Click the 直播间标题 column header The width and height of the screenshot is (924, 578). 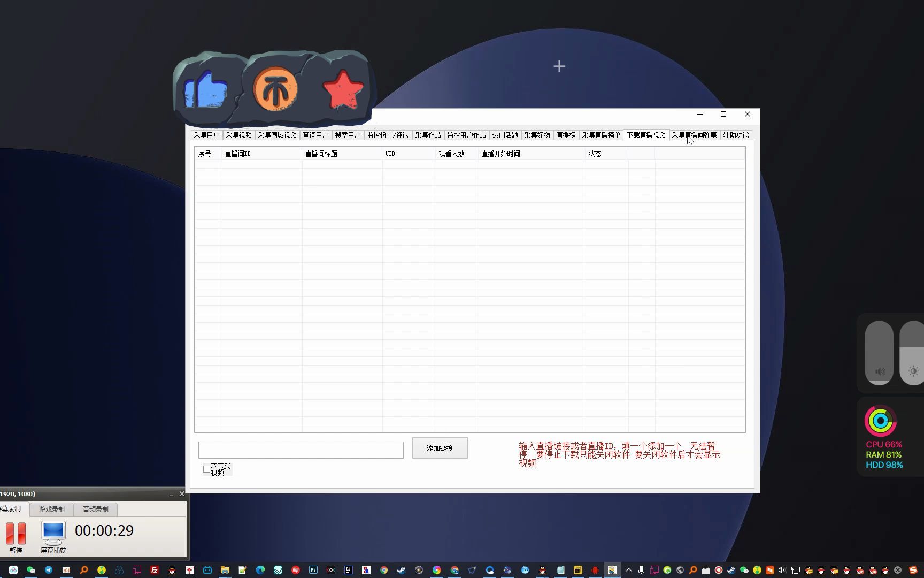[342, 154]
